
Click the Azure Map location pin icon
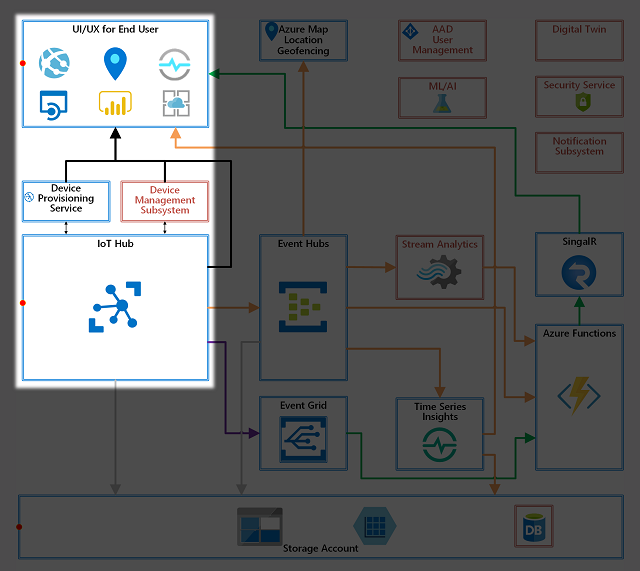click(271, 31)
